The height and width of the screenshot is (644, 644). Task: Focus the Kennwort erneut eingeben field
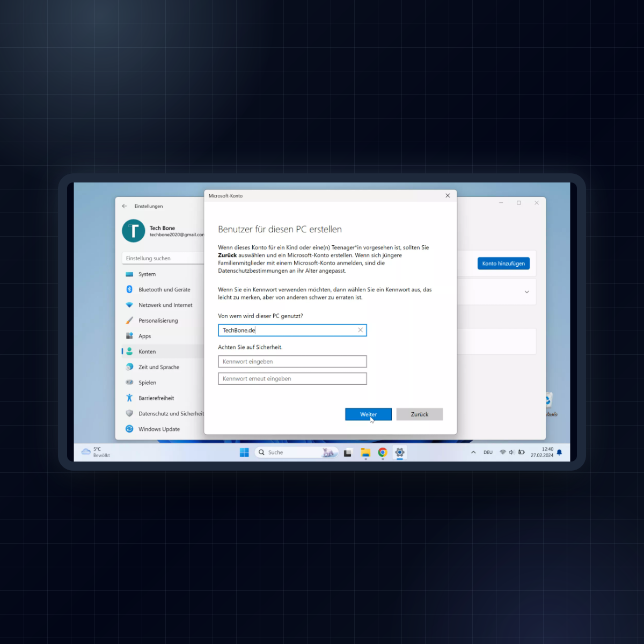(292, 379)
